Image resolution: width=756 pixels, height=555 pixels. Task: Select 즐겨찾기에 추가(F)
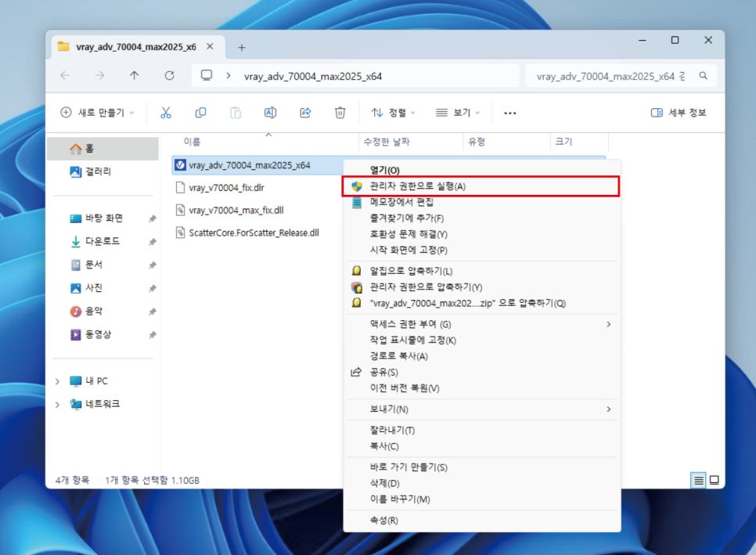click(481, 218)
